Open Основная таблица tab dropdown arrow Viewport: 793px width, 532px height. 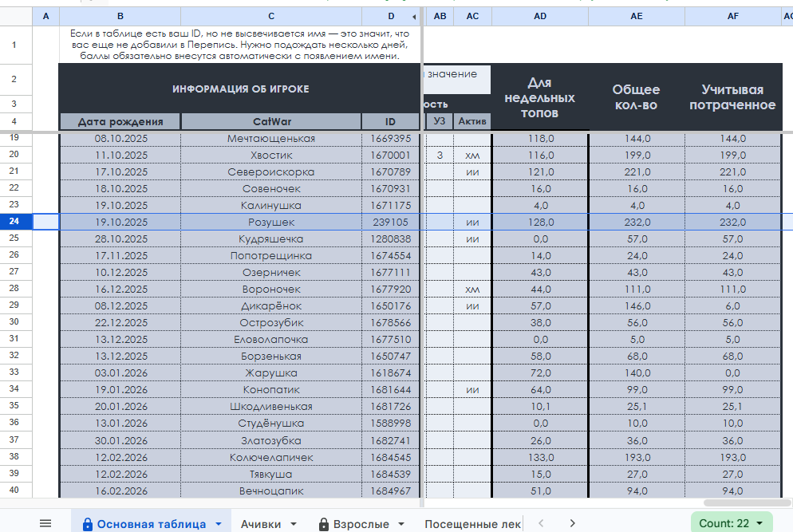218,524
